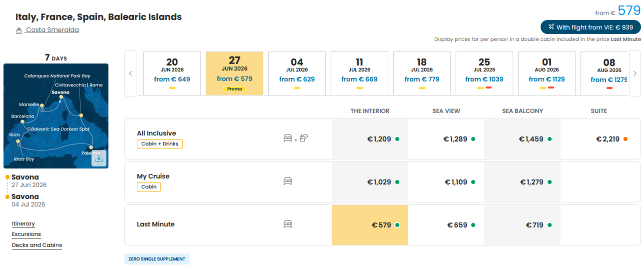Choose All Inclusive Sea Balcony at €1,459
Image resolution: width=644 pixels, height=269 pixels.
pyautogui.click(x=522, y=139)
